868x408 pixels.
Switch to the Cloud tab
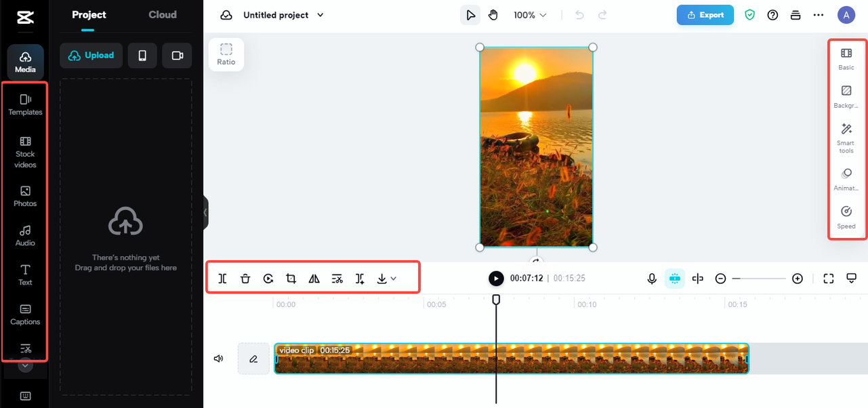point(163,15)
